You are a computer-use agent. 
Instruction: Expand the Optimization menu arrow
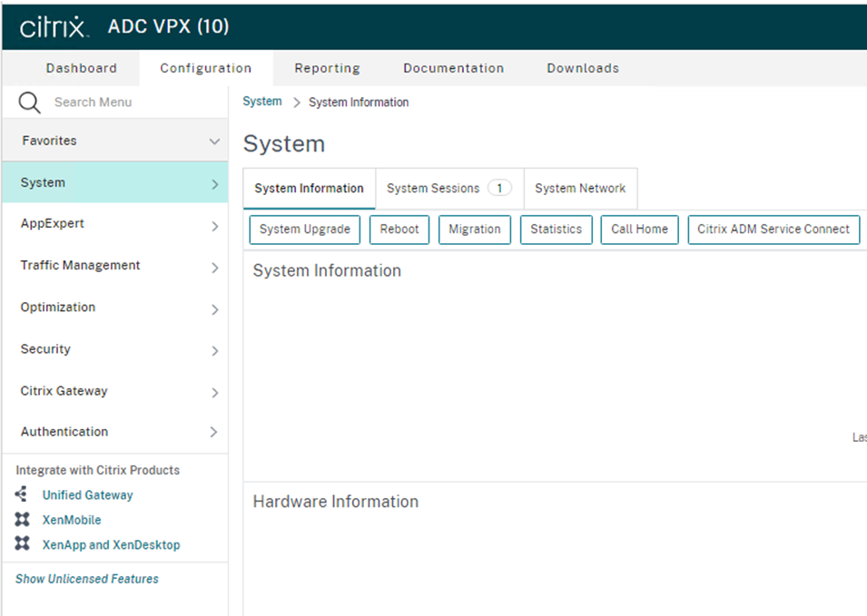point(214,309)
